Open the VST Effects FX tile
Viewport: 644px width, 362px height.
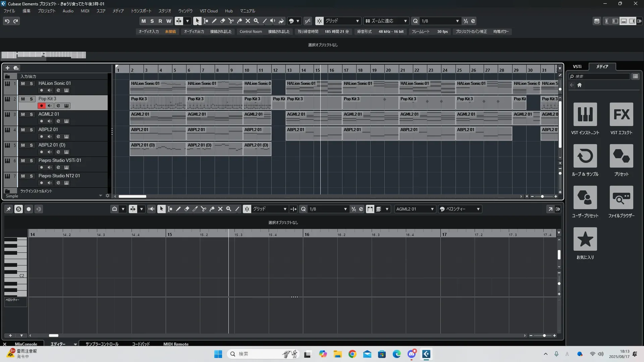621,115
